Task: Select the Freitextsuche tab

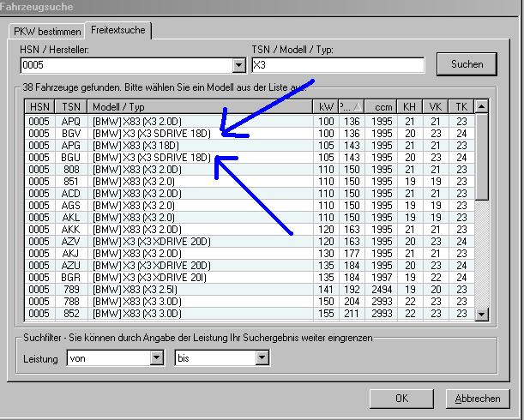Action: pos(120,30)
